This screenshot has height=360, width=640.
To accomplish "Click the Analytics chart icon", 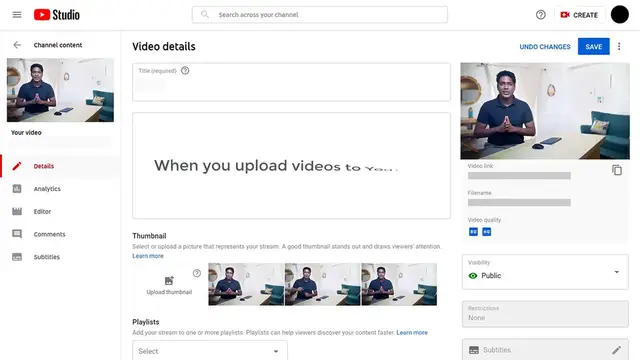I will tap(17, 189).
